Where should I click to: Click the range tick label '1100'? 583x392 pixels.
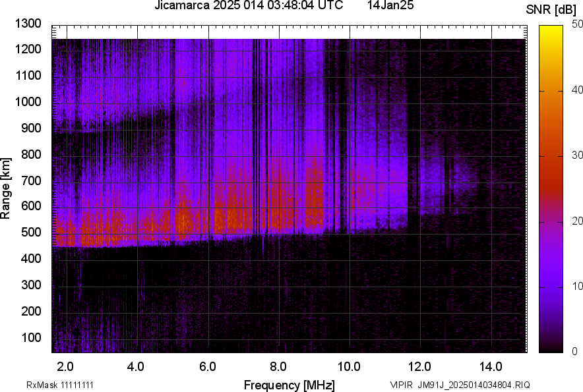click(28, 75)
